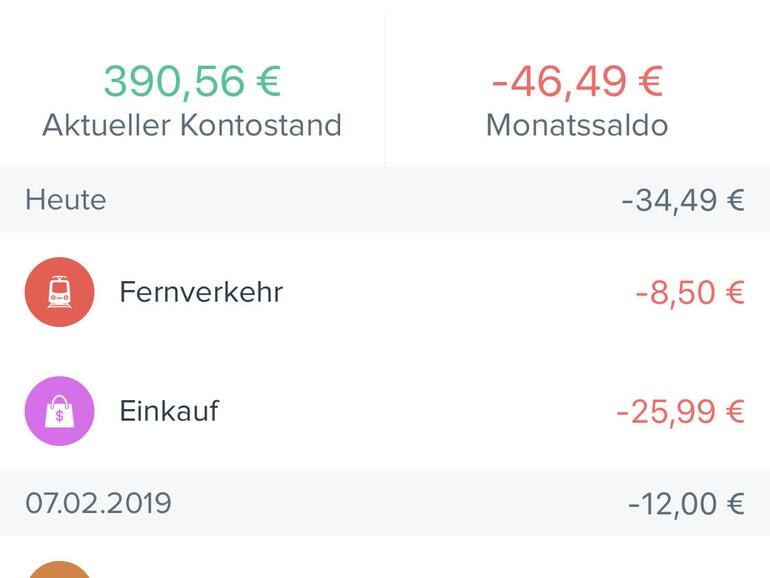Click the empty space in the Einkauf row
Screen dimensions: 770x578
pyautogui.click(x=420, y=411)
